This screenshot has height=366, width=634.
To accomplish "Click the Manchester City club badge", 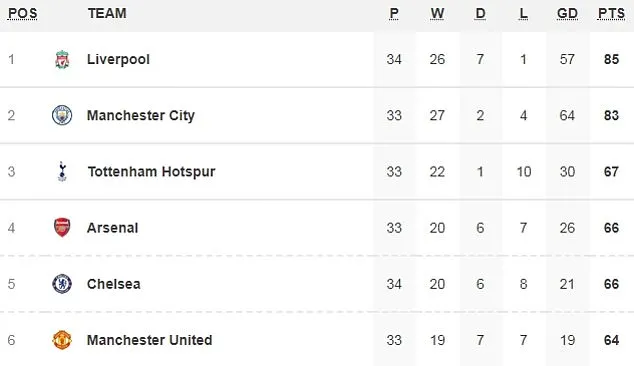I will (x=62, y=115).
